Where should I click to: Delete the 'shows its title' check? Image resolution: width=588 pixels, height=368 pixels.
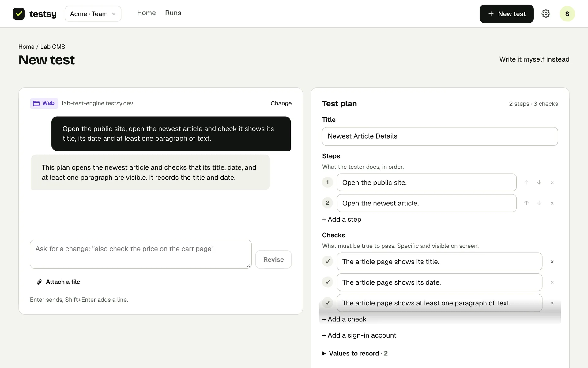click(552, 262)
